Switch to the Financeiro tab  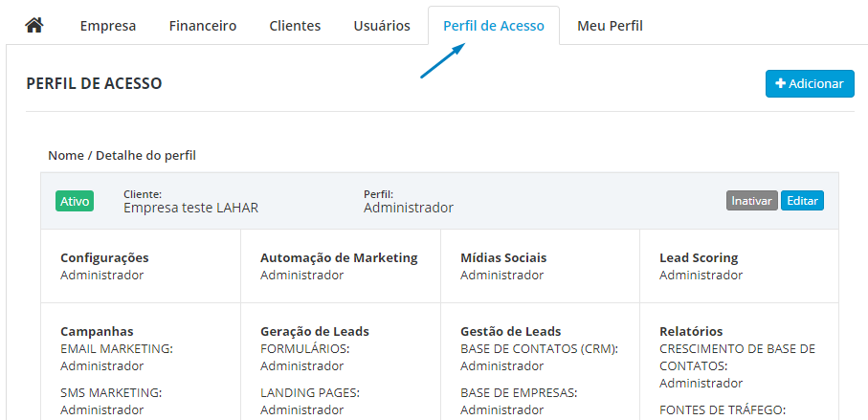(203, 26)
